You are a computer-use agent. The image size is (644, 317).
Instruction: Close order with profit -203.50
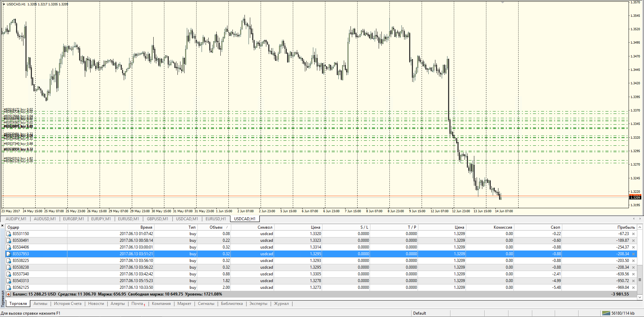coord(633,261)
